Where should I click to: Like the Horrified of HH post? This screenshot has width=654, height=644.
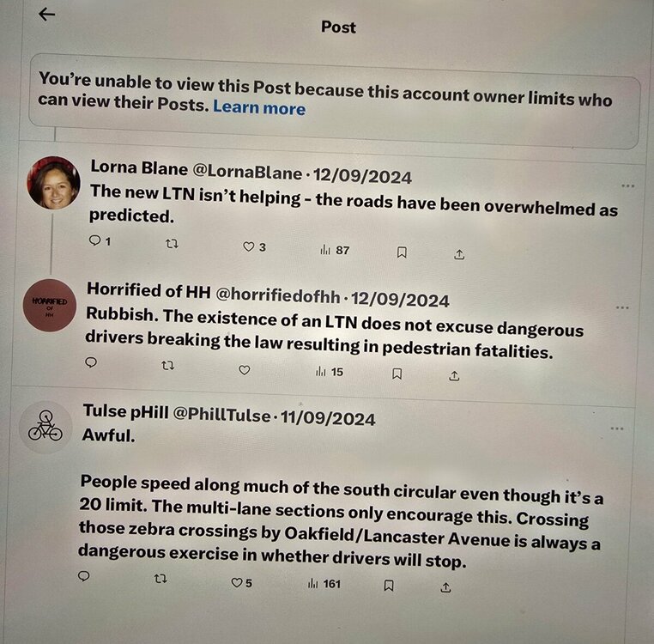[x=245, y=370]
